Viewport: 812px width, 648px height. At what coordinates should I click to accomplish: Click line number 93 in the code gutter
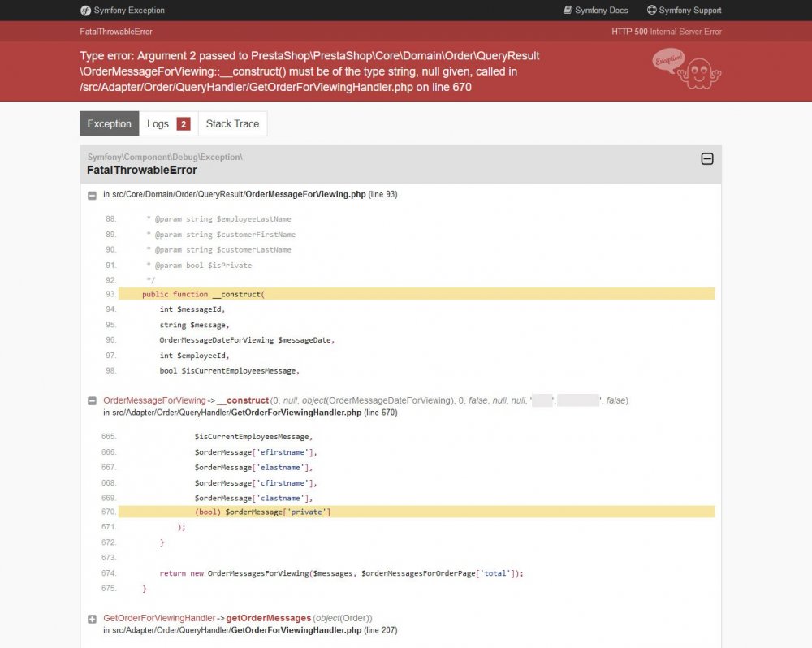click(110, 294)
